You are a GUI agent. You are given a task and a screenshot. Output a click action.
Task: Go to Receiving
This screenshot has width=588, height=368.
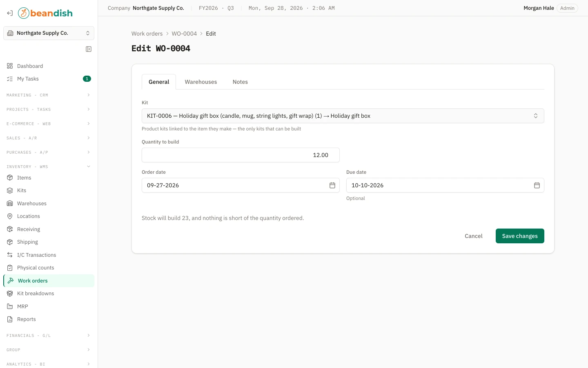click(49, 229)
